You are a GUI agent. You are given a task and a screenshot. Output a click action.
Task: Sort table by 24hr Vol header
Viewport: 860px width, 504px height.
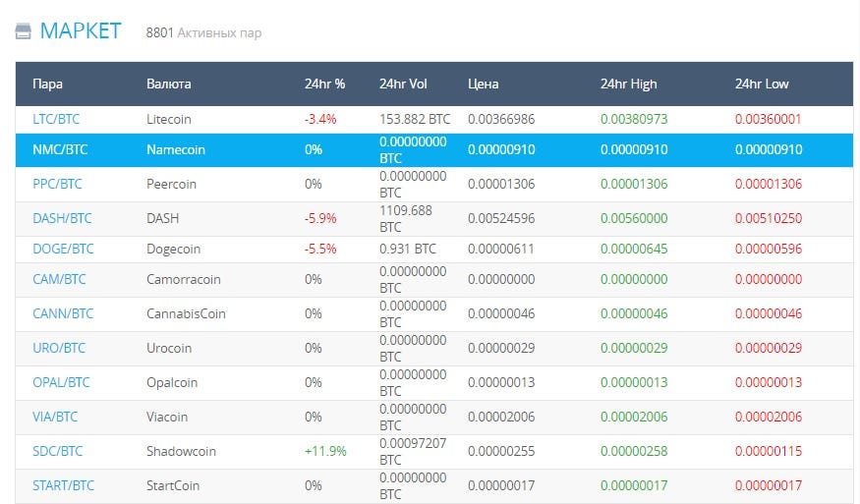[x=403, y=84]
